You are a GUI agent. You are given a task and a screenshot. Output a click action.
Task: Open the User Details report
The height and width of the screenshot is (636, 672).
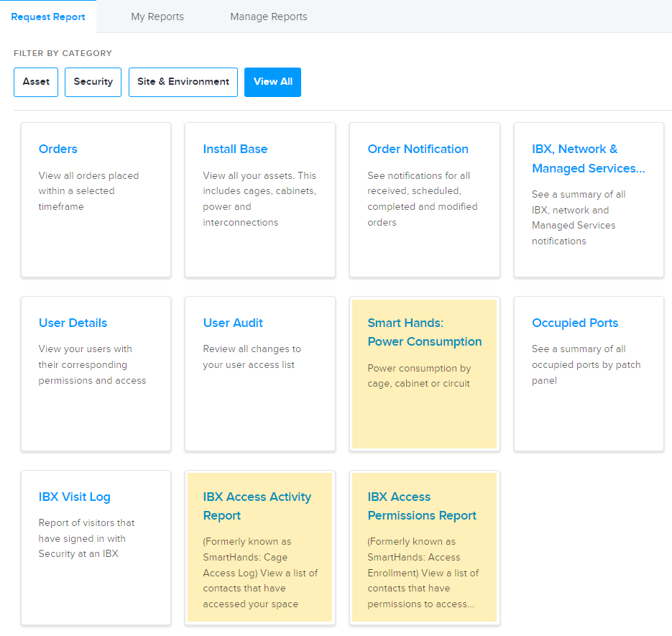click(73, 323)
